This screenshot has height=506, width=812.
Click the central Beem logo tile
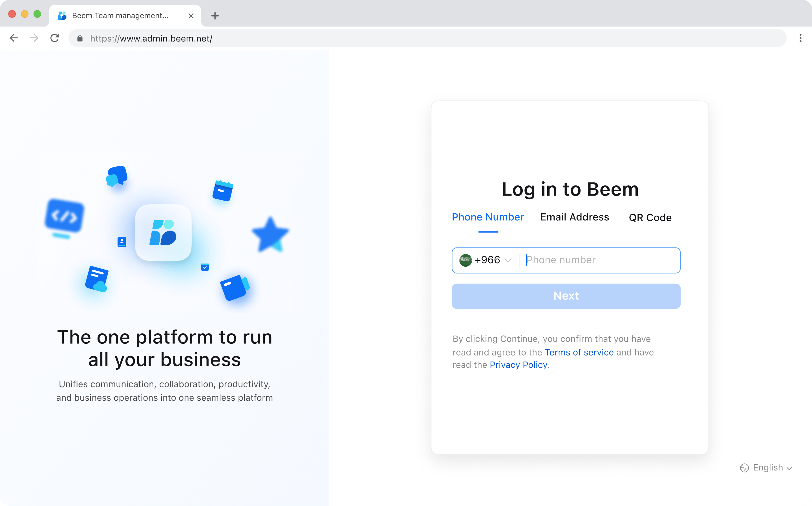pyautogui.click(x=164, y=233)
